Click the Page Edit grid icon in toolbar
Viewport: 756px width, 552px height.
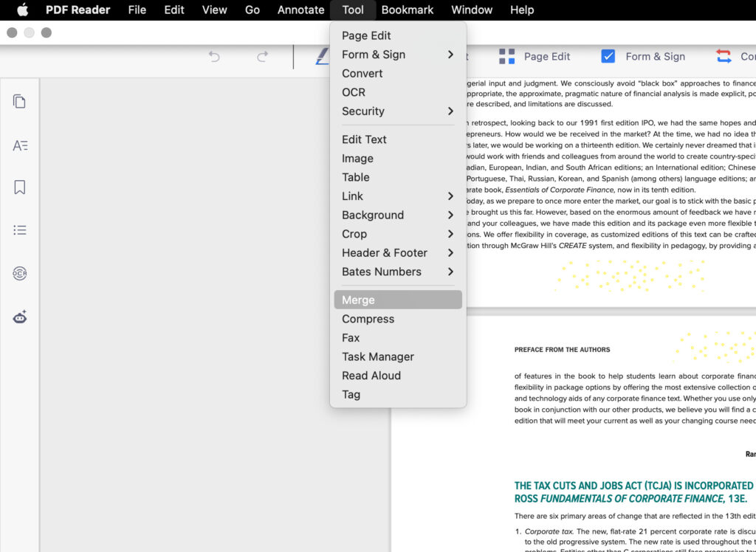pos(507,56)
